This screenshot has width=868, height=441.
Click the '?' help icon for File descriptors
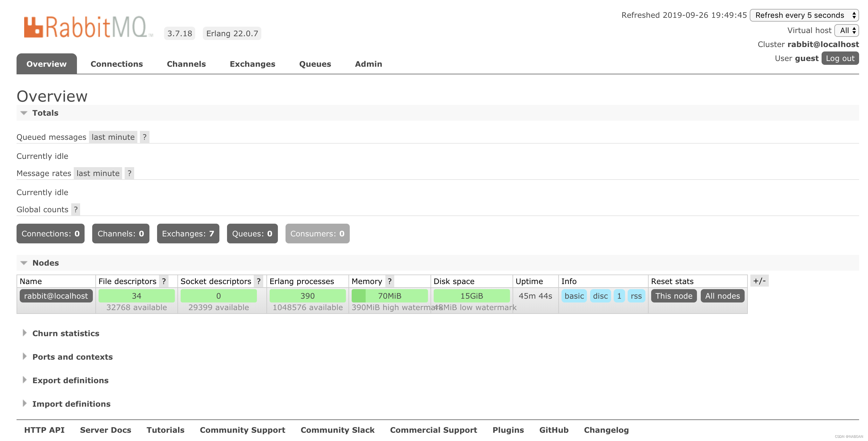(165, 281)
